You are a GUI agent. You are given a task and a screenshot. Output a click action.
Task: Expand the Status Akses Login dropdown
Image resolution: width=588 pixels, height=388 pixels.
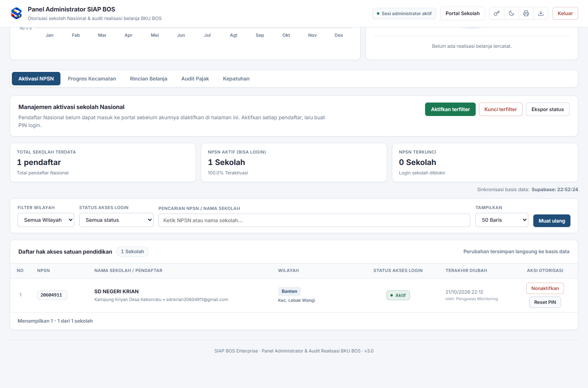tap(116, 220)
